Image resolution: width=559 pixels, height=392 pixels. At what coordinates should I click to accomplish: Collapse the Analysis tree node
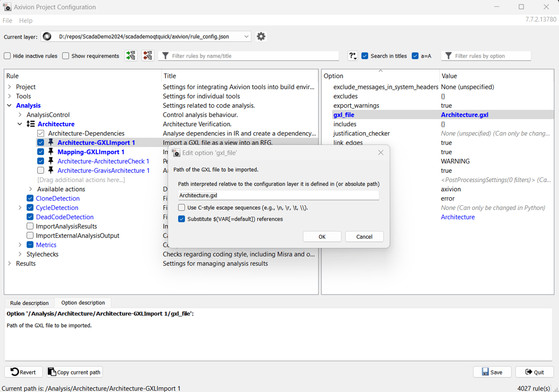click(9, 105)
